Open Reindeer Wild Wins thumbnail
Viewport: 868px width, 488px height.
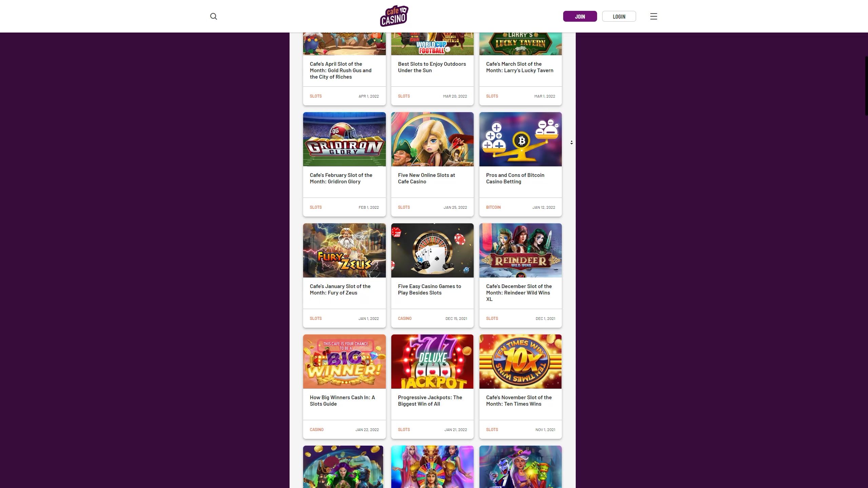[x=520, y=250]
